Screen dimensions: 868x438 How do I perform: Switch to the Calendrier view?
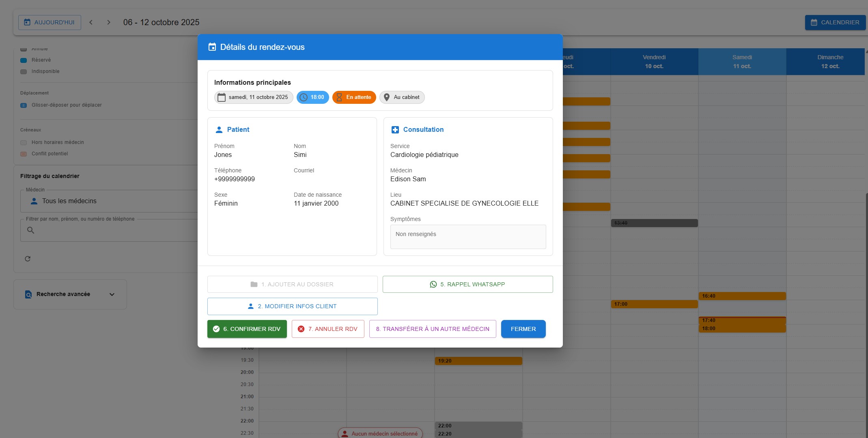[x=835, y=22]
